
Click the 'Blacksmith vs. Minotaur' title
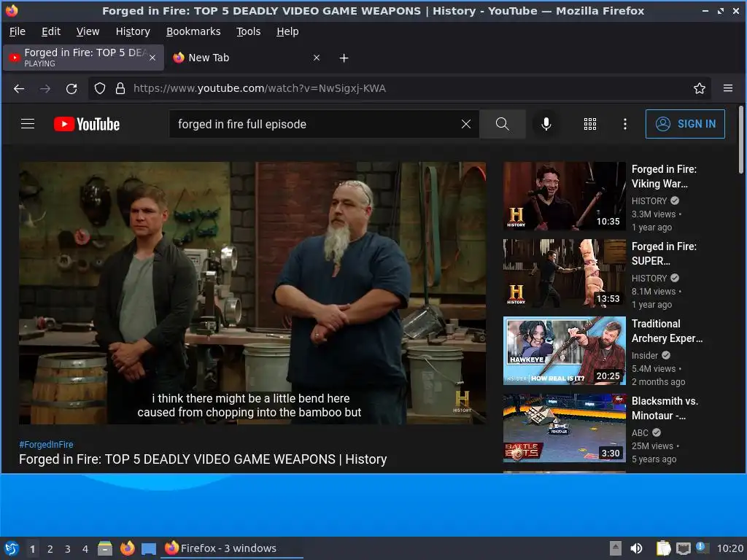(x=665, y=408)
